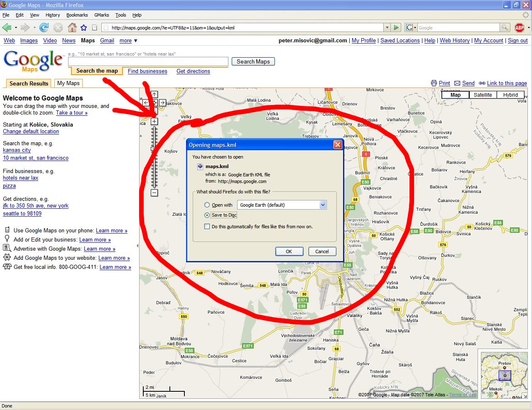Screen dimensions: 532x410
Task: Go back with the green Back arrow
Action: click(x=7, y=28)
